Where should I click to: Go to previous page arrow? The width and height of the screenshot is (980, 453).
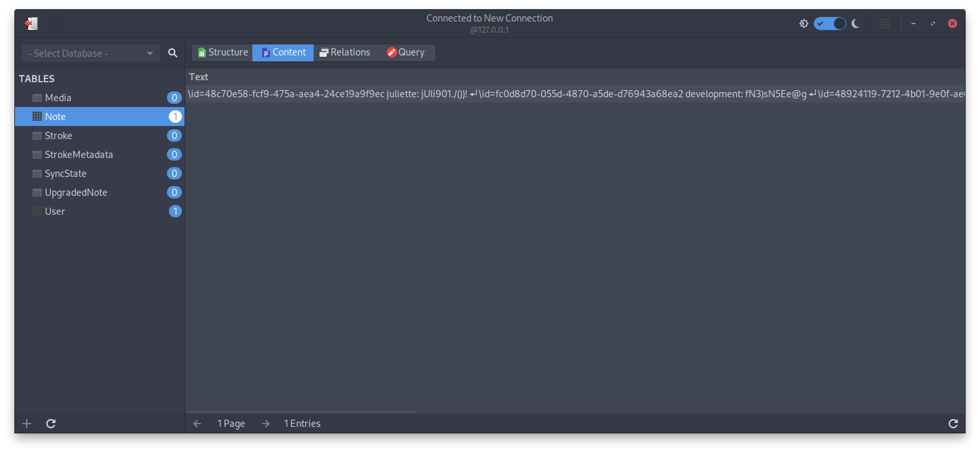[198, 424]
